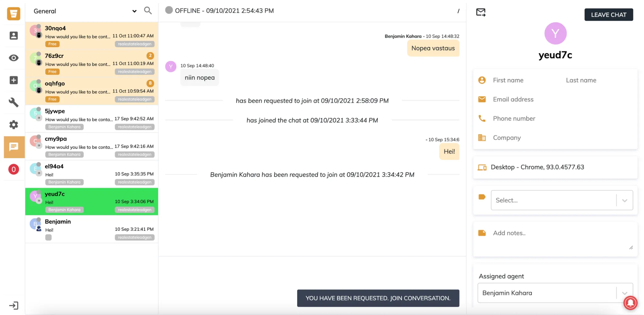Open the wrench tools icon
The image size is (644, 315).
pos(13,102)
